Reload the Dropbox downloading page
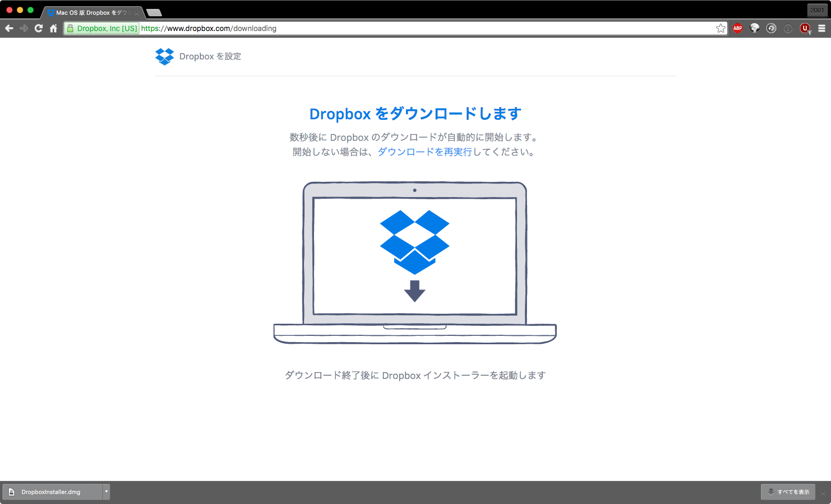 [38, 28]
